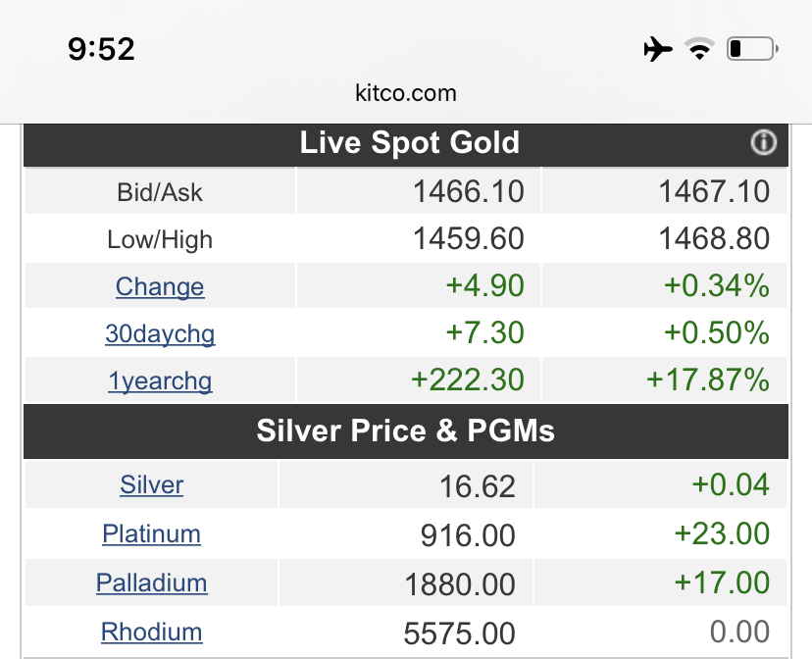This screenshot has height=659, width=812.
Task: Tap the Silver Price & PGMs header
Action: tap(406, 431)
